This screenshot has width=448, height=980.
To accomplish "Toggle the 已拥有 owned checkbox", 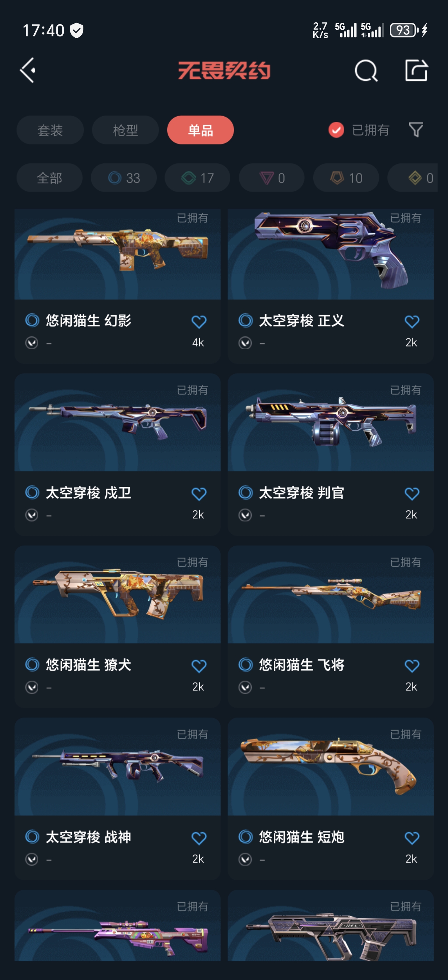I will pos(336,130).
